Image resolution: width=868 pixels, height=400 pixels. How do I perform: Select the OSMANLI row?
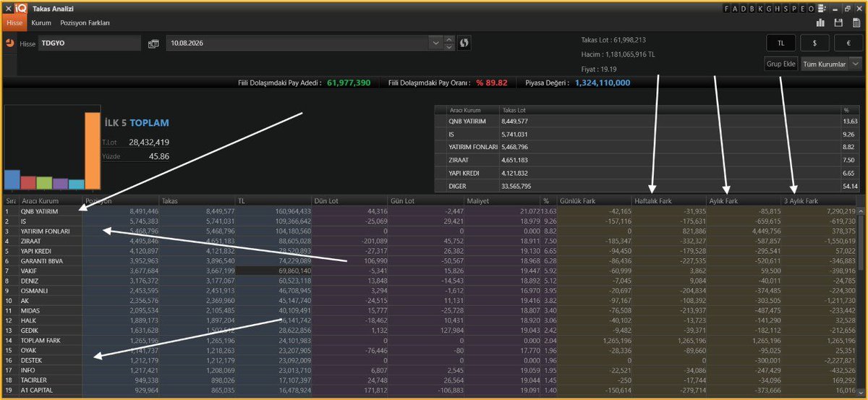tap(430, 290)
